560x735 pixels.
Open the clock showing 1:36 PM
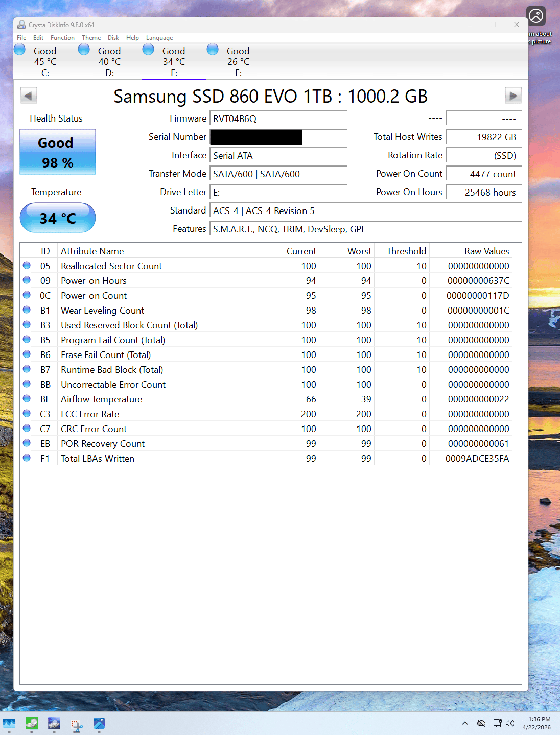coord(537,723)
